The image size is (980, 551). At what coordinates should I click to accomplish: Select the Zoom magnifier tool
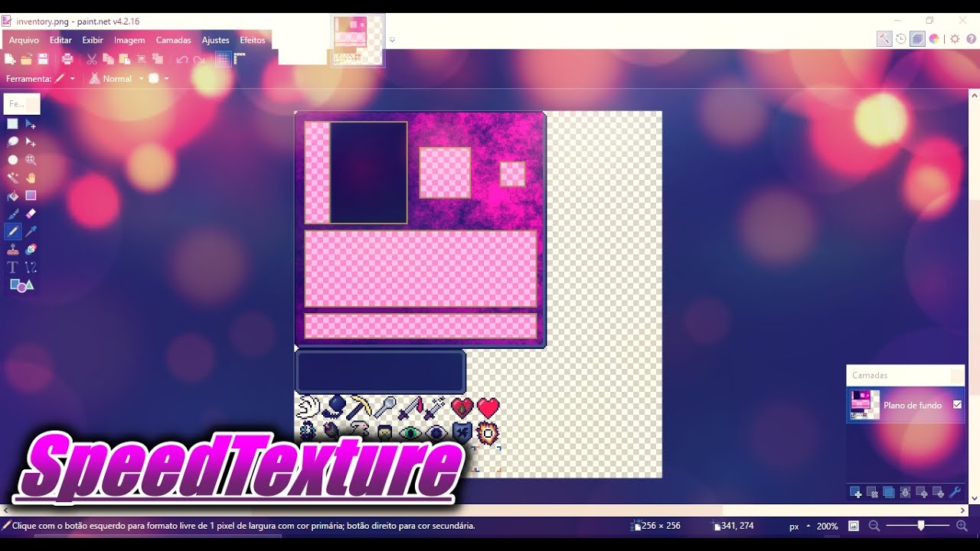[x=31, y=160]
